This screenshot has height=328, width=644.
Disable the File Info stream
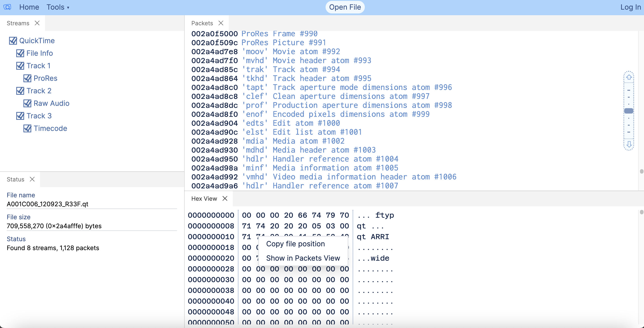[x=20, y=53]
